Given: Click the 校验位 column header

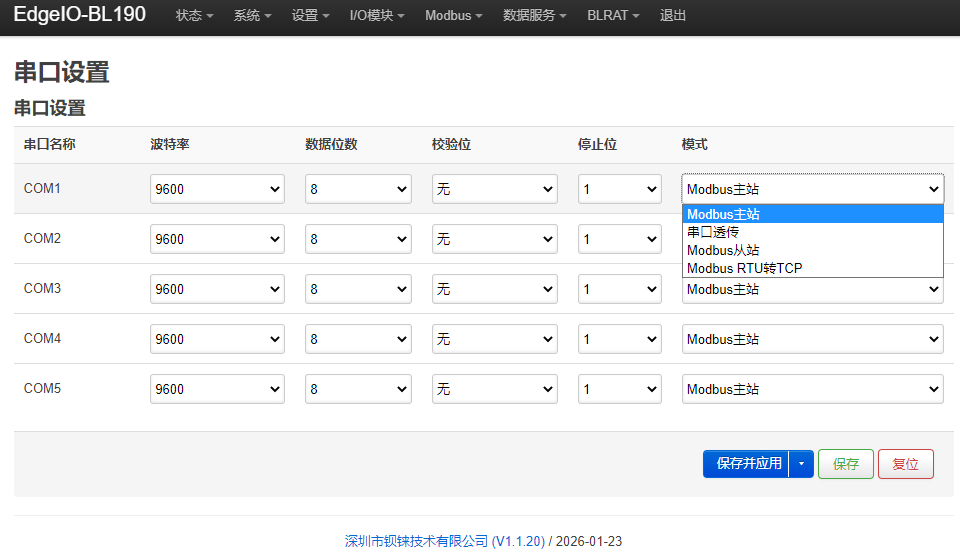Looking at the screenshot, I should pyautogui.click(x=451, y=145).
